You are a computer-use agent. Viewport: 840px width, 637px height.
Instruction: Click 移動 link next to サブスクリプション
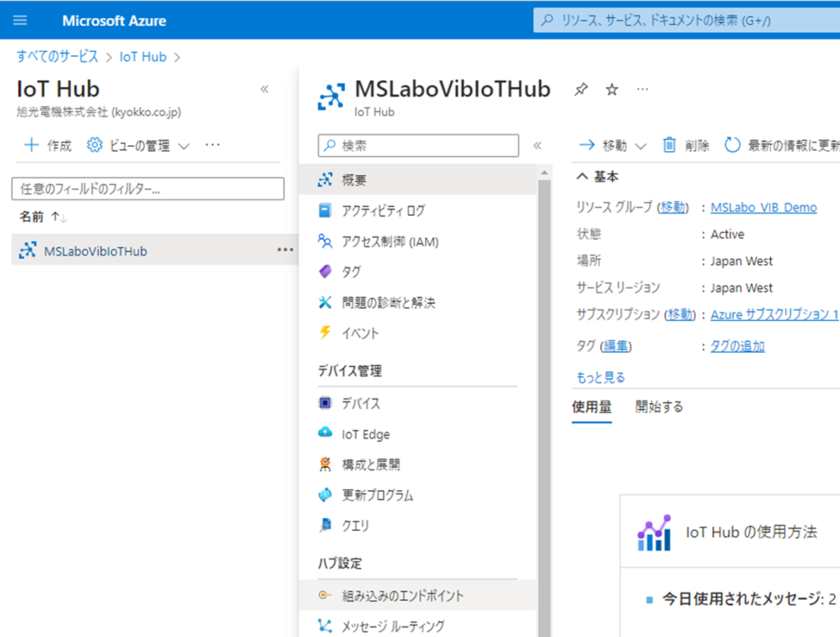click(680, 314)
